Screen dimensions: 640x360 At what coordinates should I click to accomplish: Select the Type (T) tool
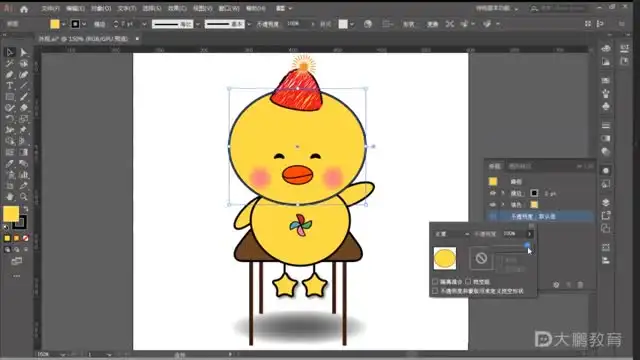pos(10,86)
